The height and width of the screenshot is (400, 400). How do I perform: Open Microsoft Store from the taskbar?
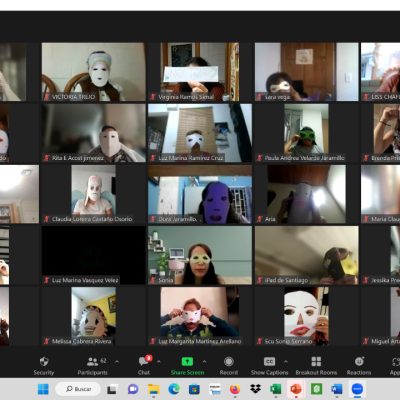194,389
